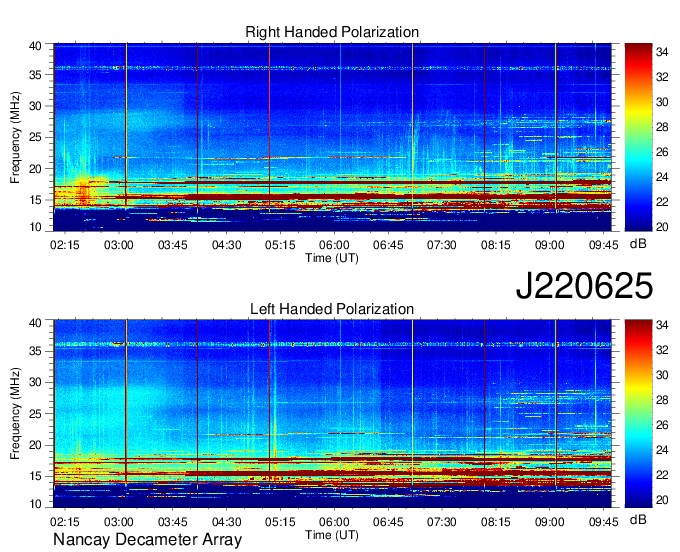
Task: Click the 09:45 tick under Left Handed plot
Action: coord(603,522)
